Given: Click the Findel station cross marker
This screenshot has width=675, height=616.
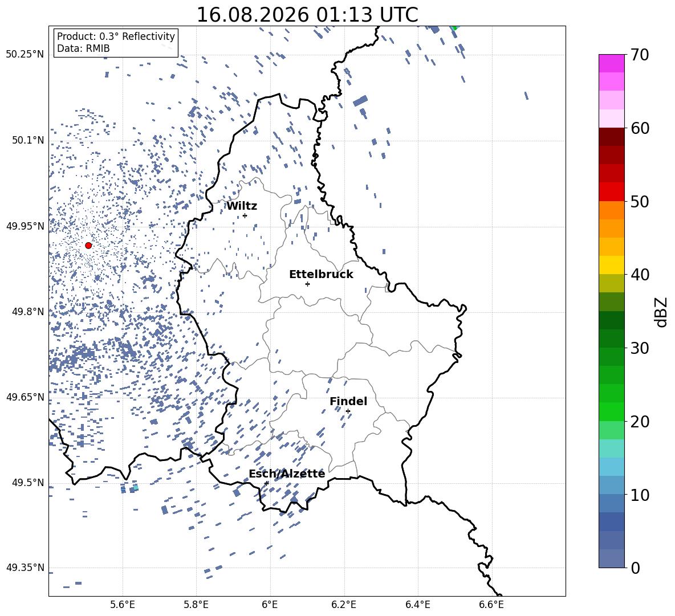Looking at the screenshot, I should tap(348, 411).
